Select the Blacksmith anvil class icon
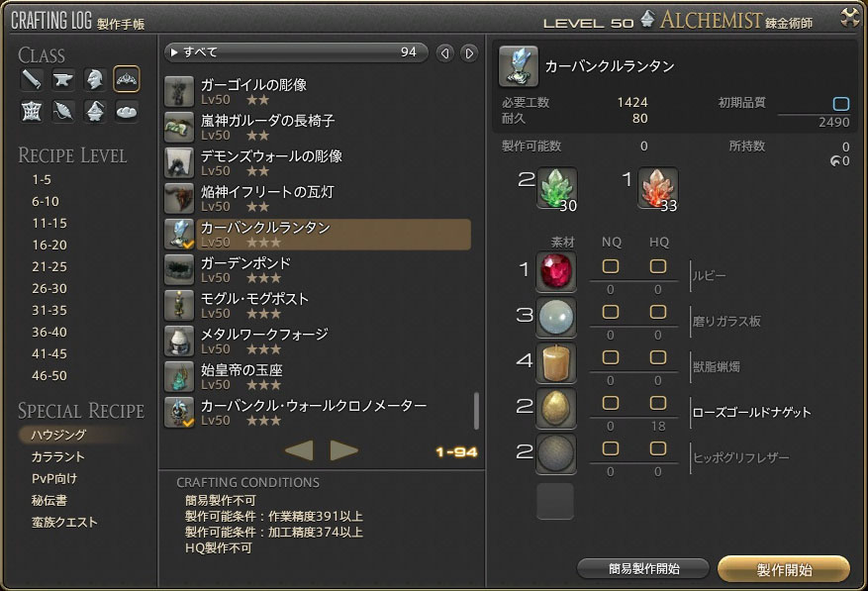 click(62, 79)
